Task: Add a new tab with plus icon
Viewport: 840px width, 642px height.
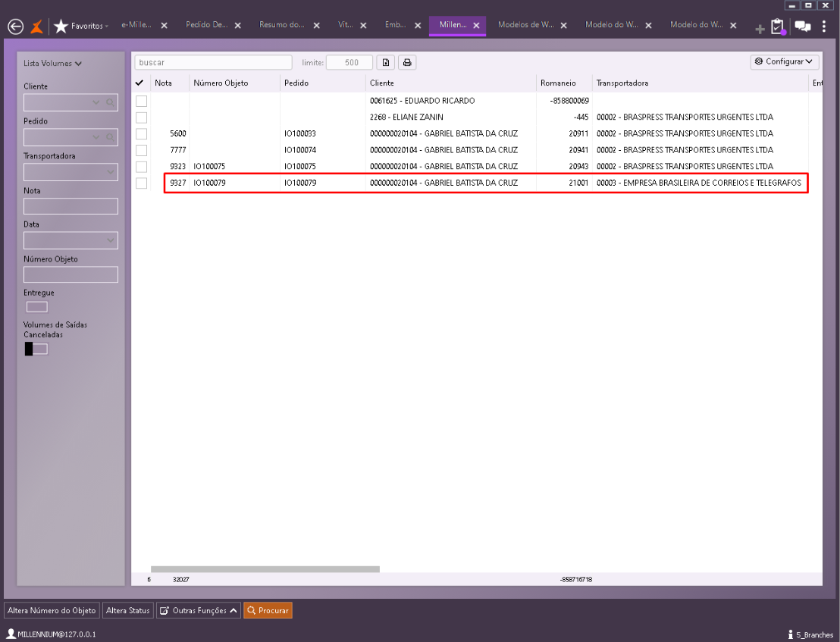Action: [760, 28]
